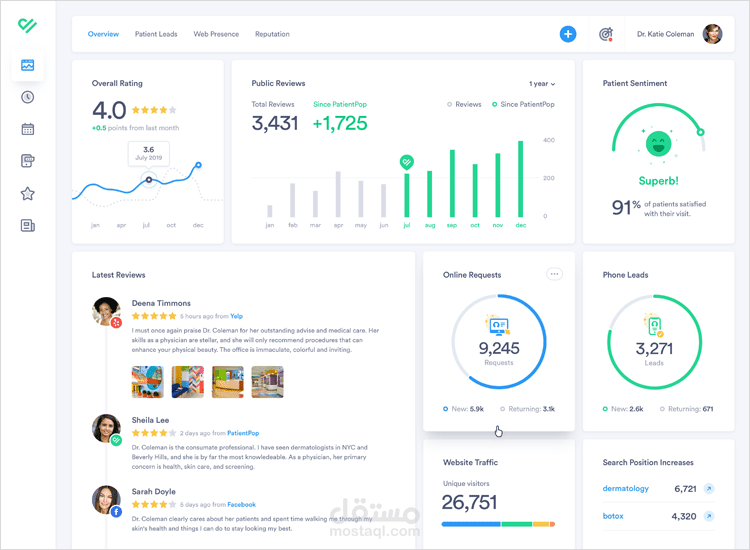Viewport: 750px width, 550px height.
Task: Open the clock history sidebar icon
Action: (28, 97)
